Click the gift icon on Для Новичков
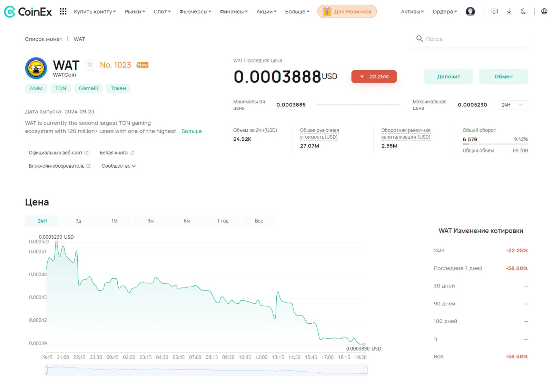Screen dimensions: 552x392 (327, 11)
